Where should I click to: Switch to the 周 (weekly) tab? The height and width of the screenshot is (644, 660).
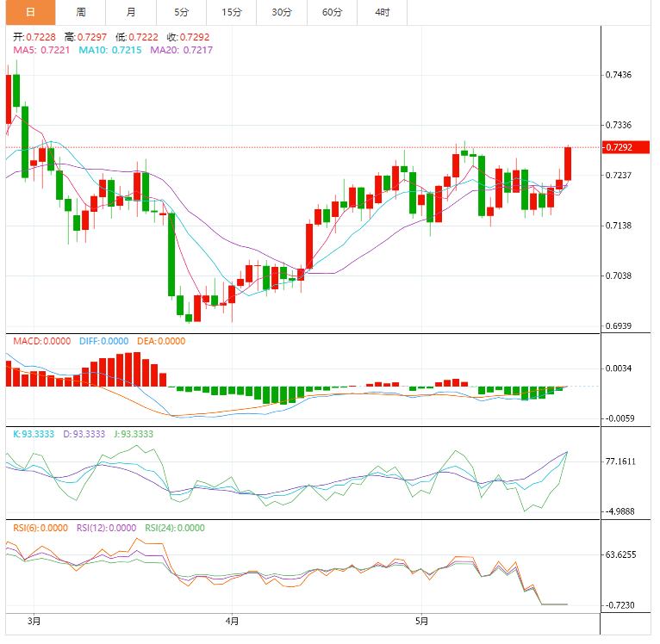(80, 12)
